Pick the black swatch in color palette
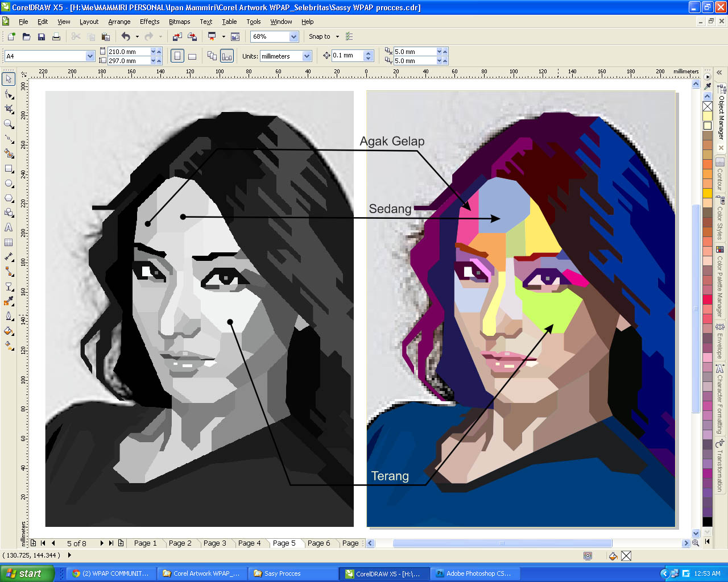The image size is (728, 582). coord(708,522)
